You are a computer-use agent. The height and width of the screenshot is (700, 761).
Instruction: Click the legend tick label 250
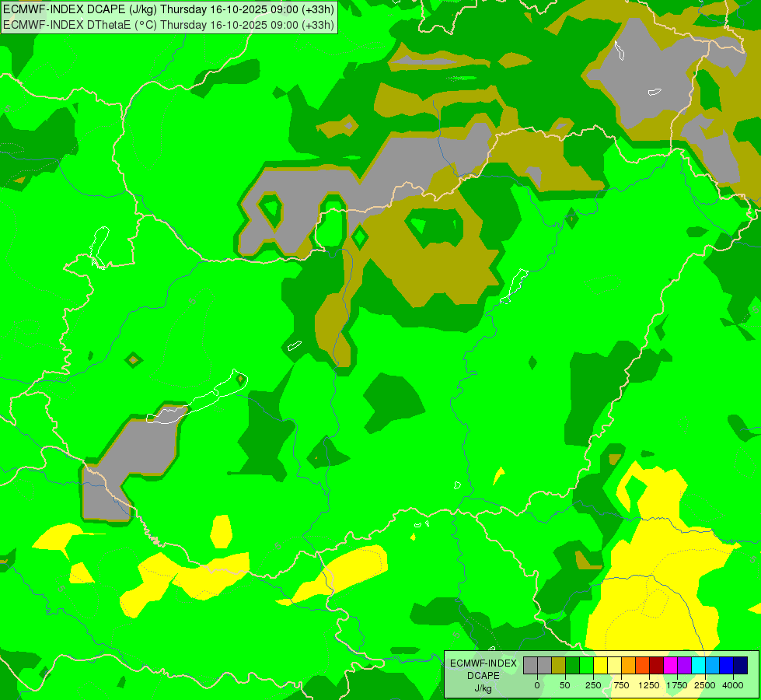(x=593, y=685)
